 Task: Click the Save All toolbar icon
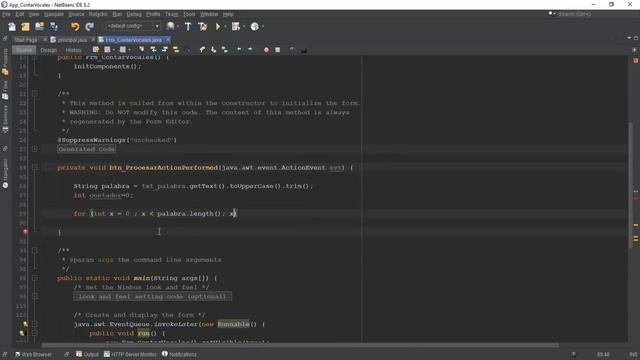53,27
